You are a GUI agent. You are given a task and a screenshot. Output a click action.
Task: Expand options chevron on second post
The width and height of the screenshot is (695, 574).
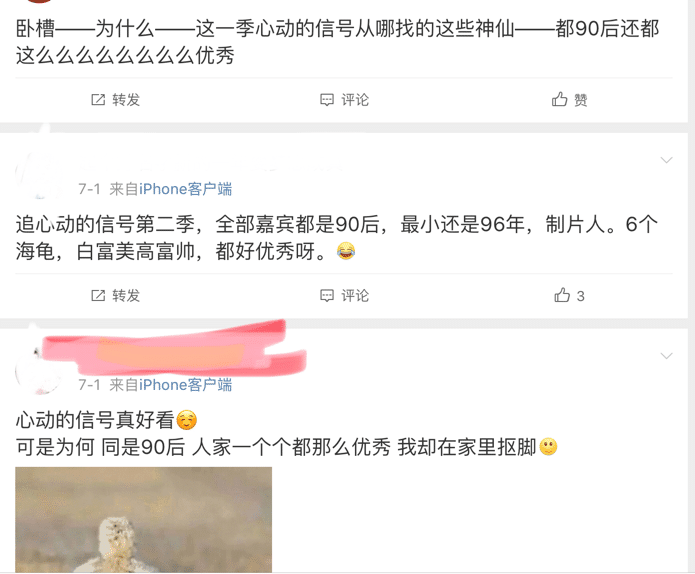point(666,160)
